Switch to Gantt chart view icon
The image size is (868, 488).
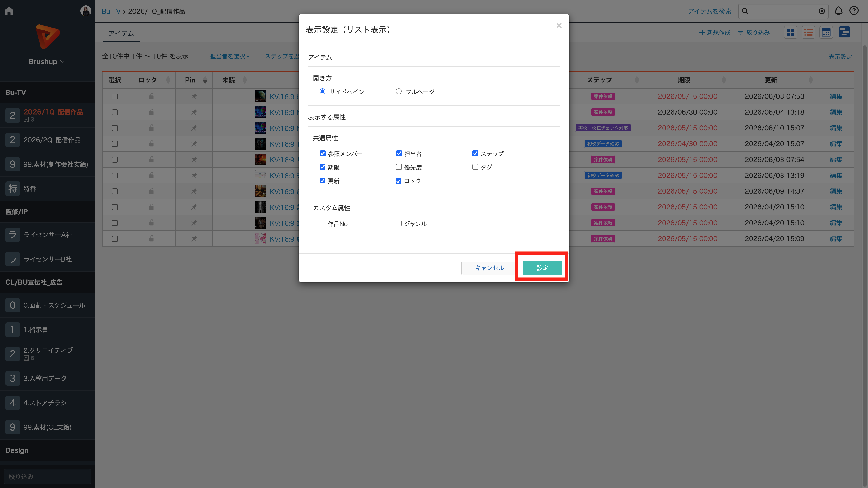(x=844, y=32)
